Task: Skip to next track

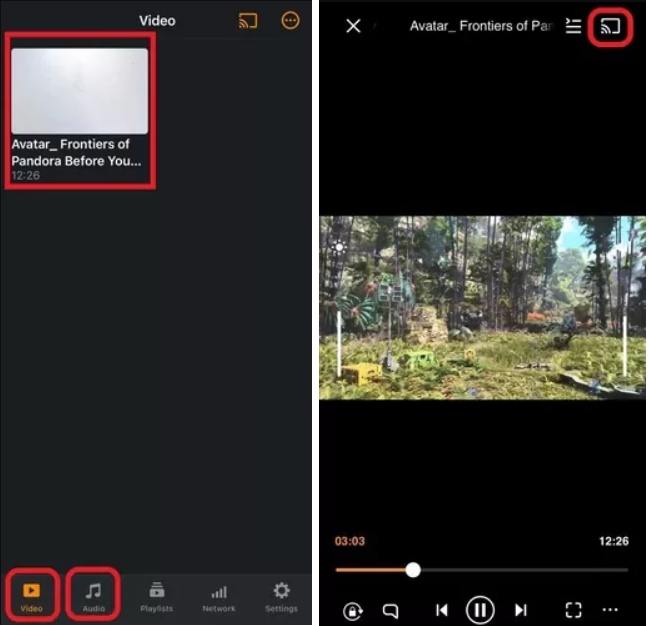Action: (x=521, y=610)
